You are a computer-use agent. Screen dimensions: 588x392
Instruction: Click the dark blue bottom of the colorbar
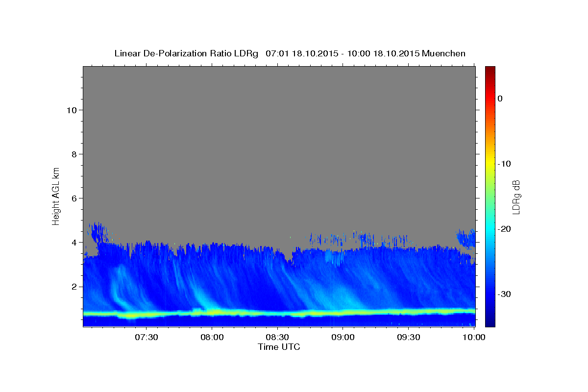[490, 318]
